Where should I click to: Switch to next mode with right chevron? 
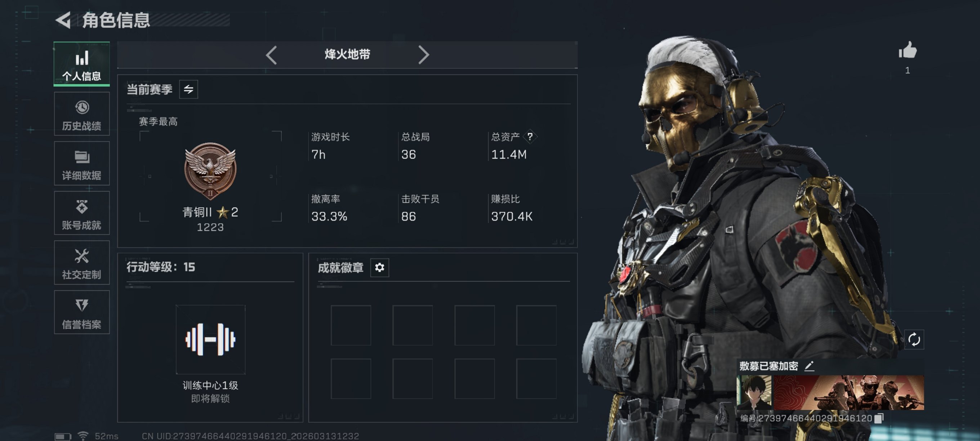423,55
